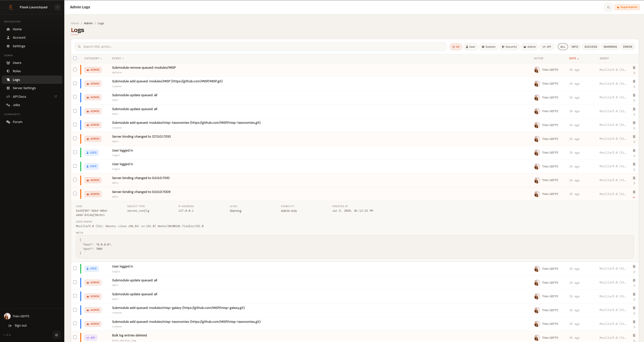Sign out of the account
Screen dimensions: 644x342
click(x=18, y=326)
